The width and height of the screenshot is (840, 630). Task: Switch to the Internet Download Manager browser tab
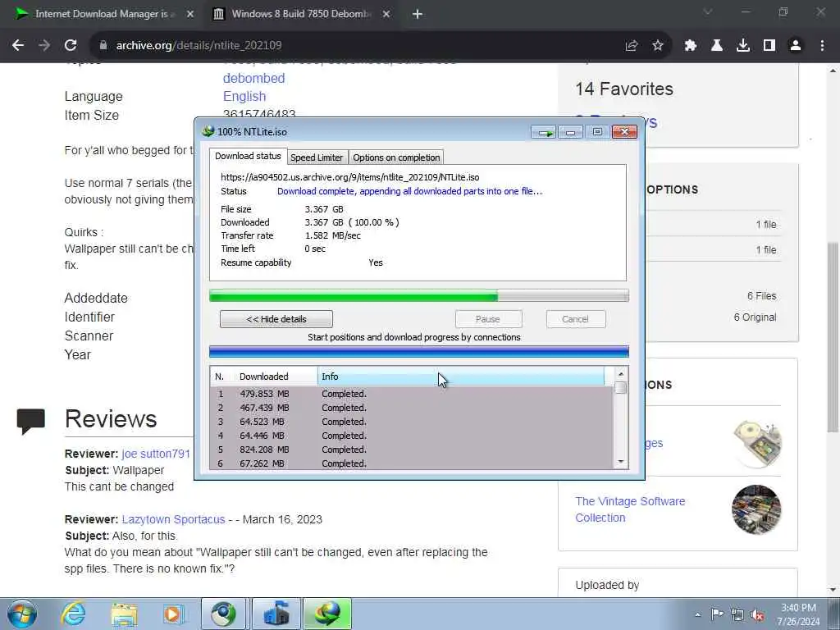coord(102,14)
